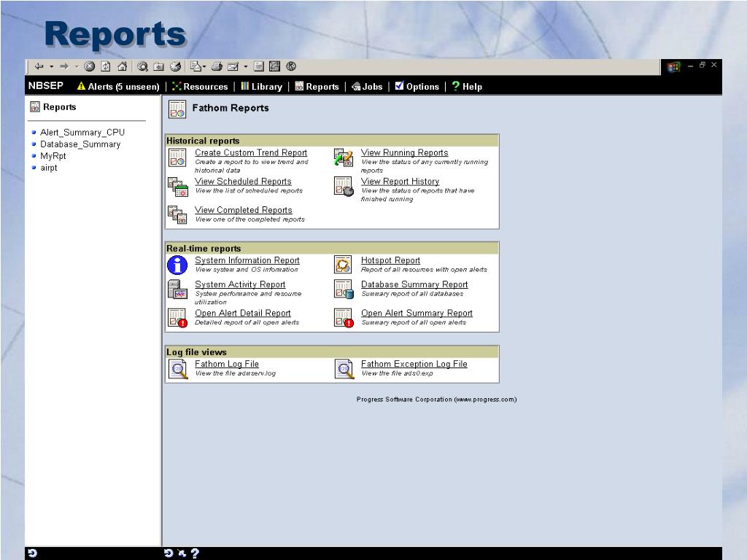This screenshot has height=560, width=747.
Task: Click the Reports heading in the left panel
Action: [x=60, y=106]
